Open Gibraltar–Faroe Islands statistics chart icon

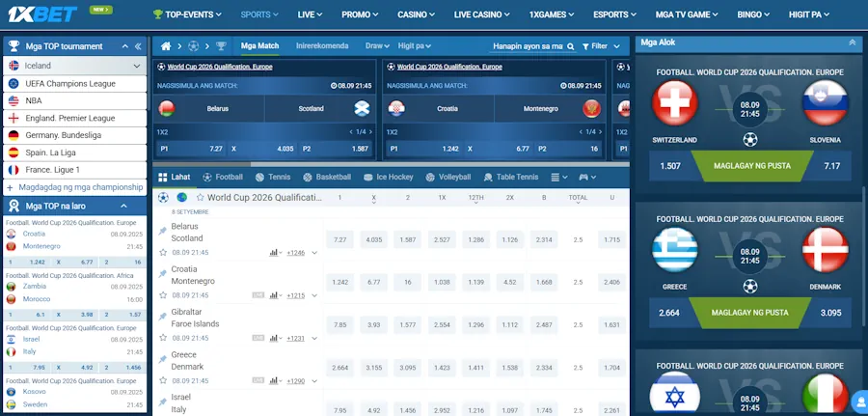274,338
